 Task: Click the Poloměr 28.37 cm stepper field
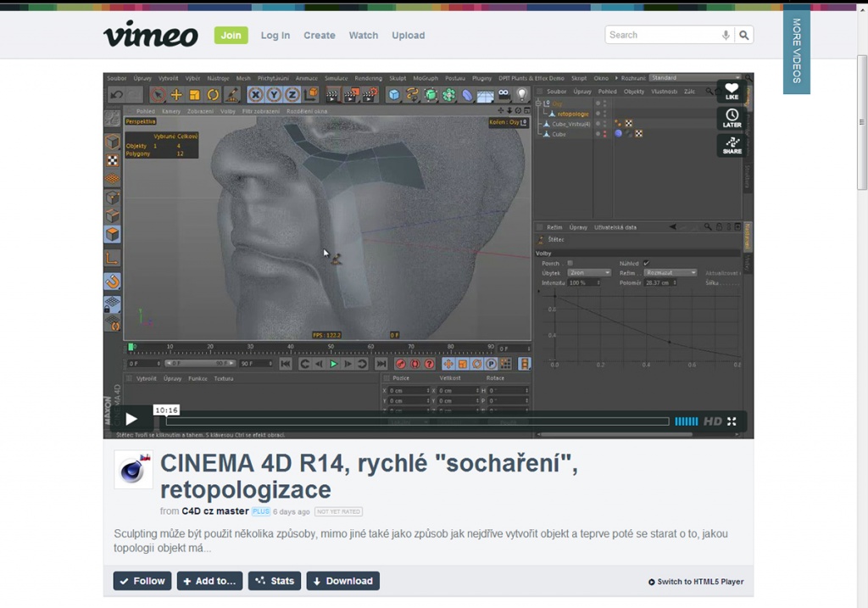(661, 283)
